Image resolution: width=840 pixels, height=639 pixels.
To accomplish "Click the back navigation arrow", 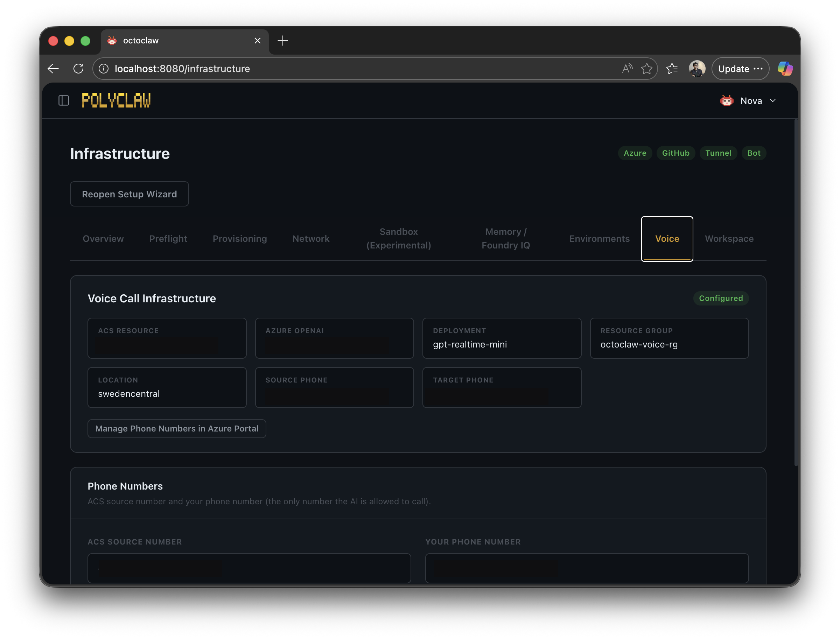I will point(53,69).
